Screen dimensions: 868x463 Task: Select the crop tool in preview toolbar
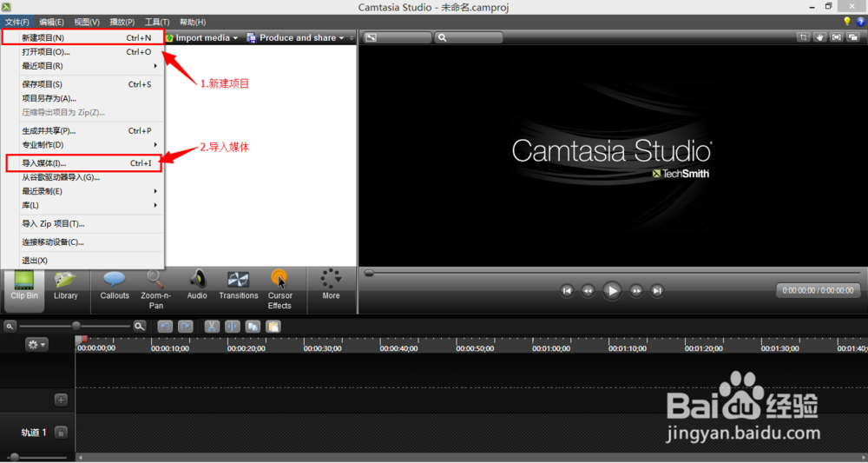[x=803, y=37]
